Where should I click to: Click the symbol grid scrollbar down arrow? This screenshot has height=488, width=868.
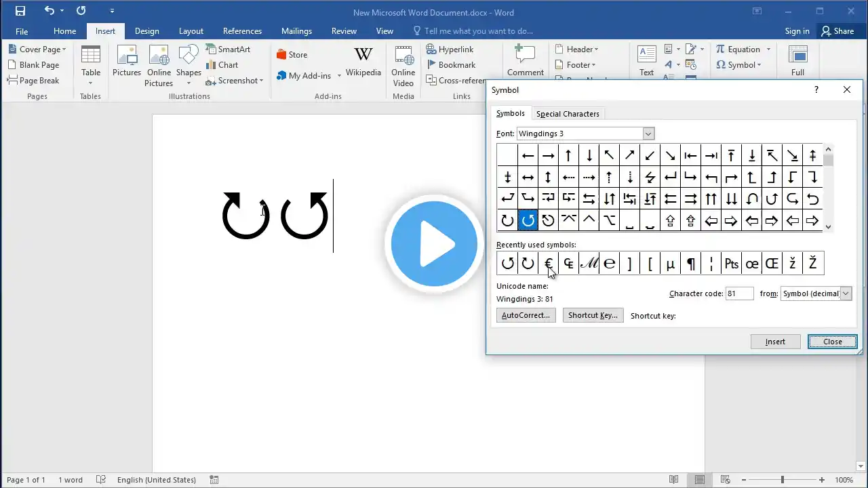(x=829, y=227)
